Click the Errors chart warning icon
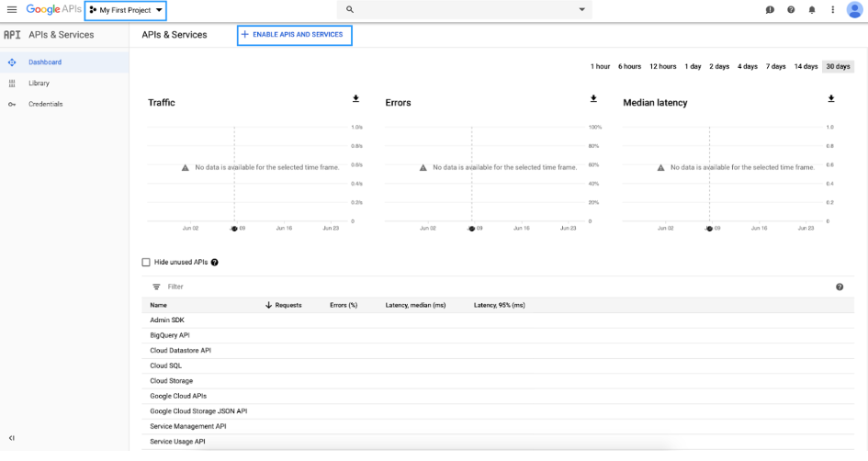The width and height of the screenshot is (868, 461). pyautogui.click(x=423, y=167)
